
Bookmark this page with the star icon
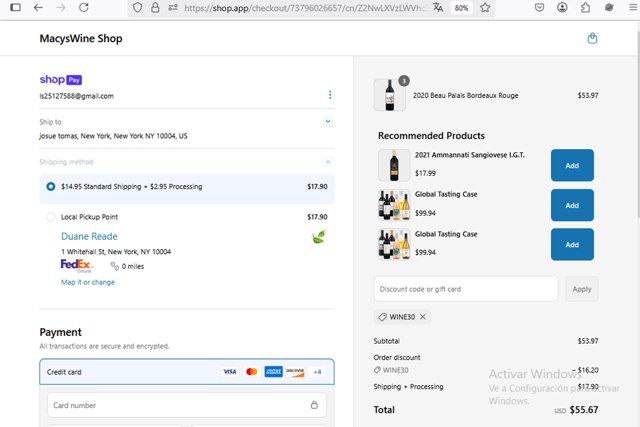tap(485, 7)
